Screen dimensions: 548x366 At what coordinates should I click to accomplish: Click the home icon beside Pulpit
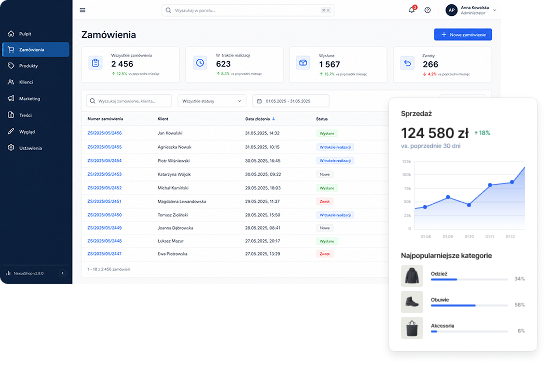[x=11, y=34]
